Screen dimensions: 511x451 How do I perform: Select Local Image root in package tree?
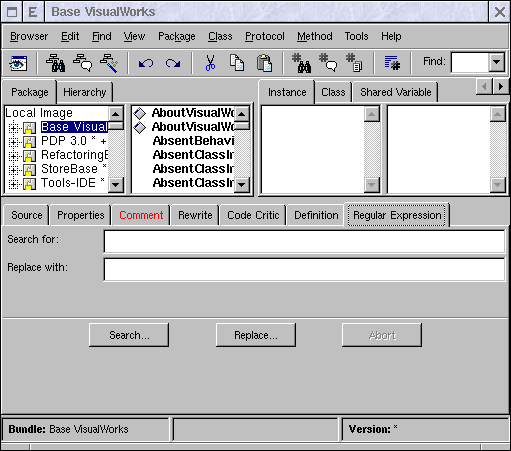tap(39, 113)
